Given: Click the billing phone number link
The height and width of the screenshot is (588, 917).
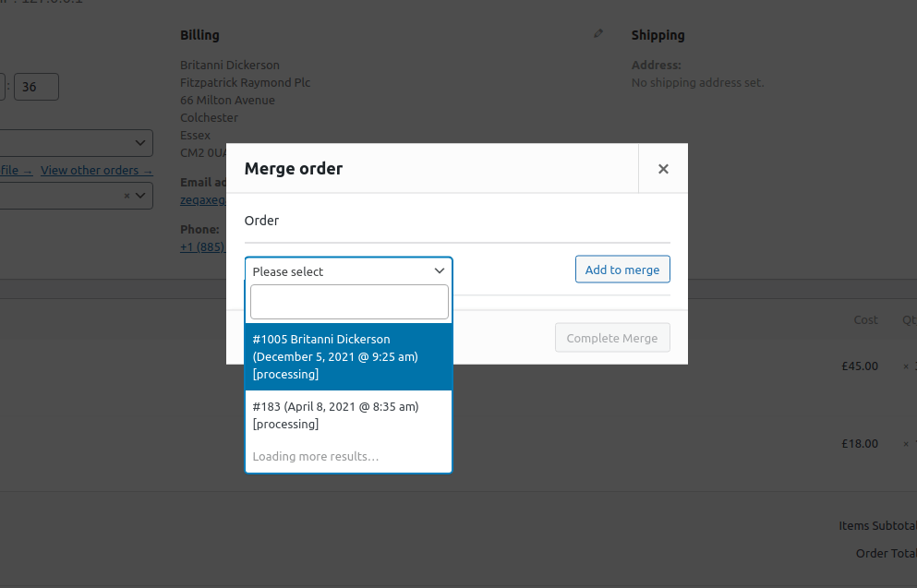Looking at the screenshot, I should click(x=202, y=246).
